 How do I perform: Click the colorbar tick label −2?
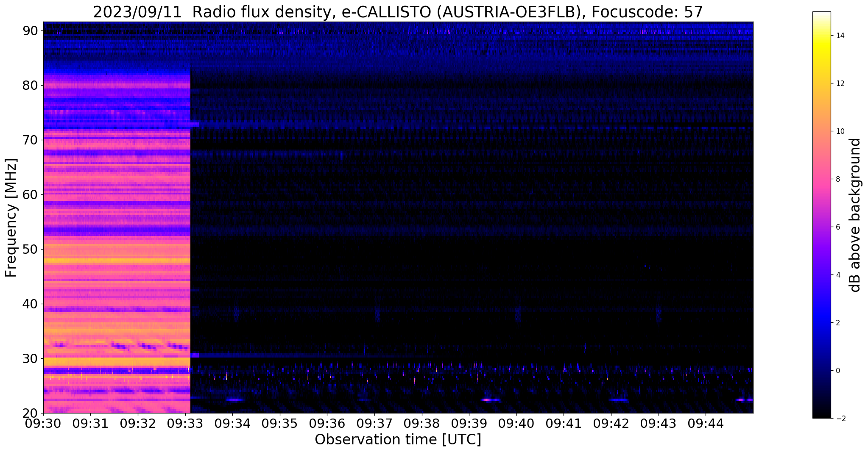(x=840, y=419)
